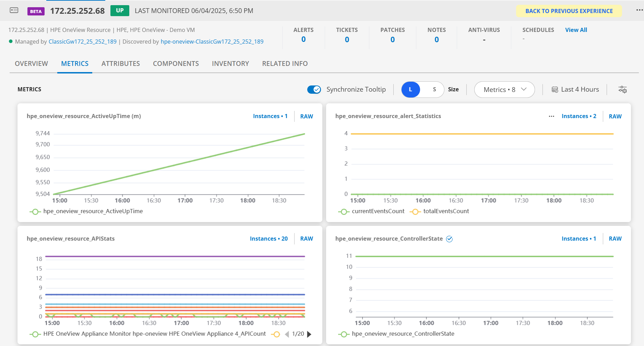644x346 pixels.
Task: Click BACK TO PREVIOUS EXPERIENCE button
Action: 569,11
